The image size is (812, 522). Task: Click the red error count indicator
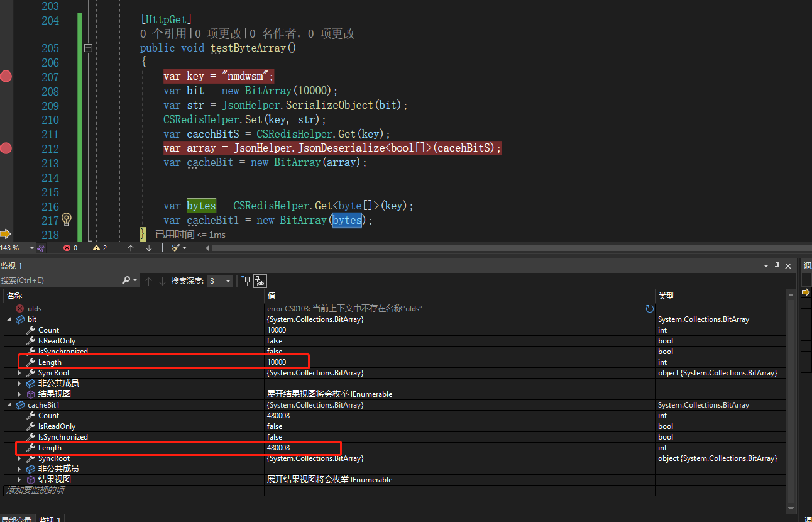click(x=70, y=248)
